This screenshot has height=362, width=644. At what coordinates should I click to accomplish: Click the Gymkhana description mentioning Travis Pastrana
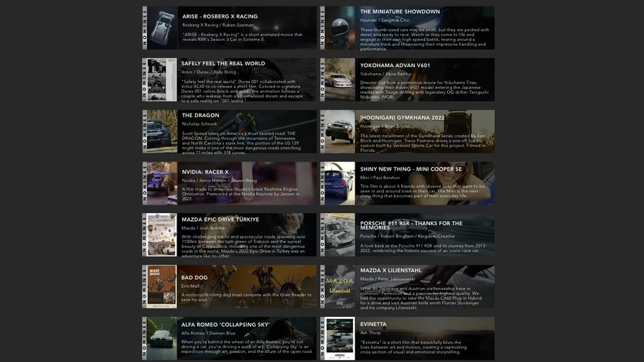click(422, 143)
